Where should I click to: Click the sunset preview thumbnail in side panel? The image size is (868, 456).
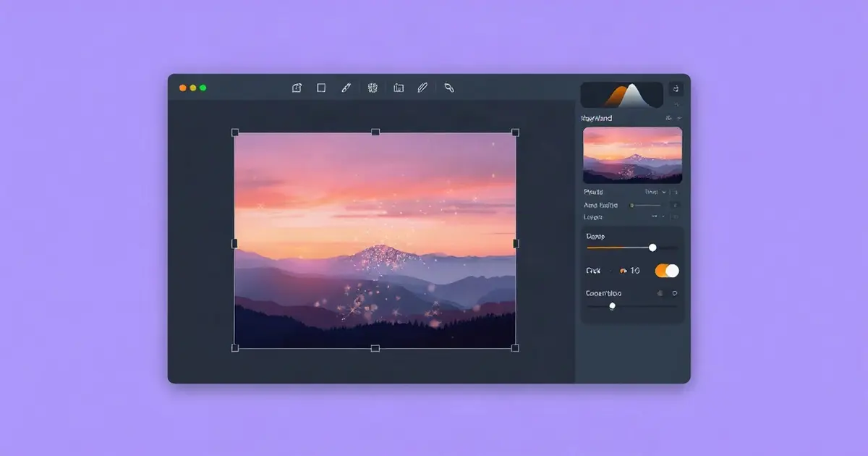tap(633, 156)
